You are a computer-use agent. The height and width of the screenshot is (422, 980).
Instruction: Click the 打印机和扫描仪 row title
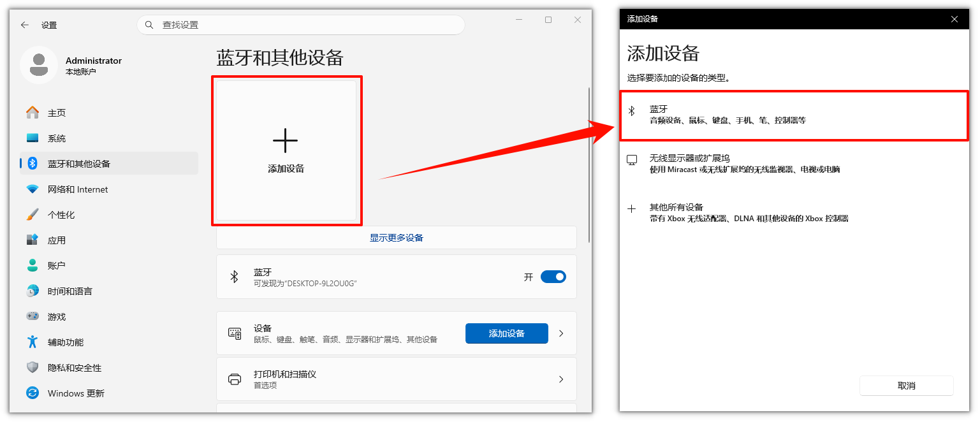(285, 374)
